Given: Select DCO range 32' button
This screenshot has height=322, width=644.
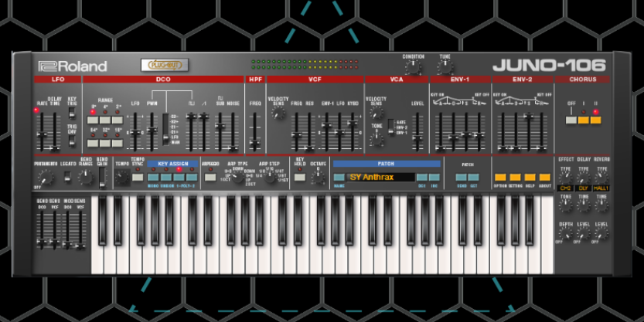Looking at the screenshot, I should [105, 143].
